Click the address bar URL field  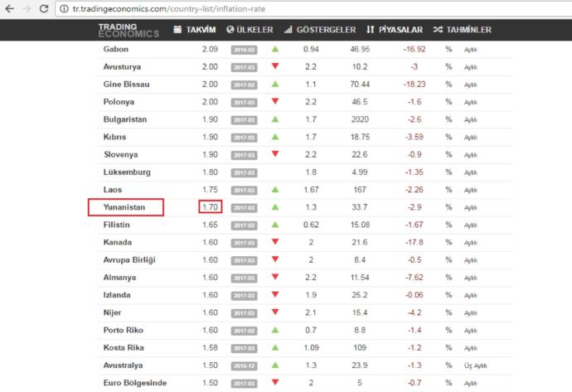point(313,9)
